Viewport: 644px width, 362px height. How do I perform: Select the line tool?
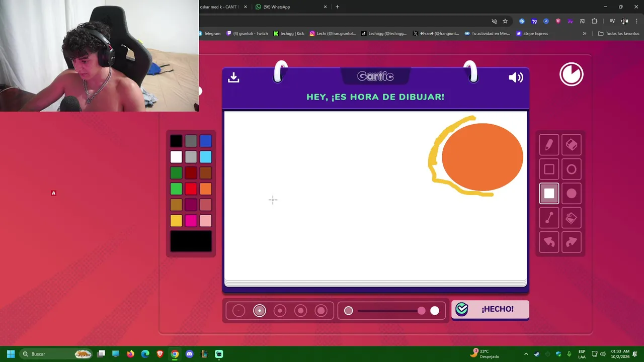[x=549, y=218]
